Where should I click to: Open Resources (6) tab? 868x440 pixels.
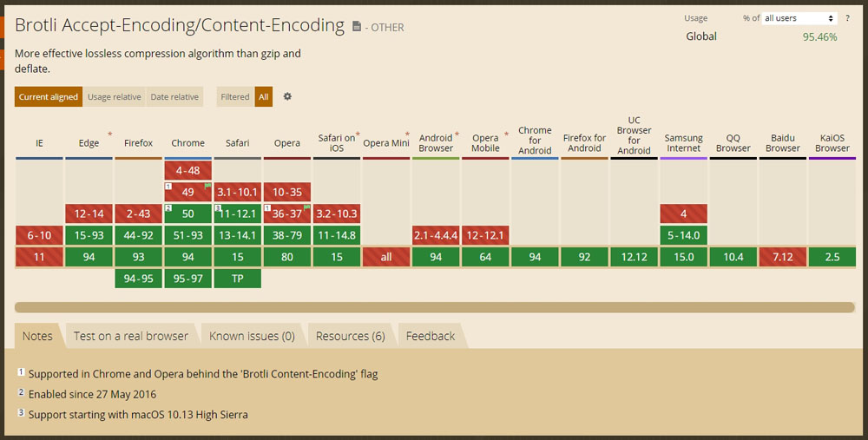(351, 336)
